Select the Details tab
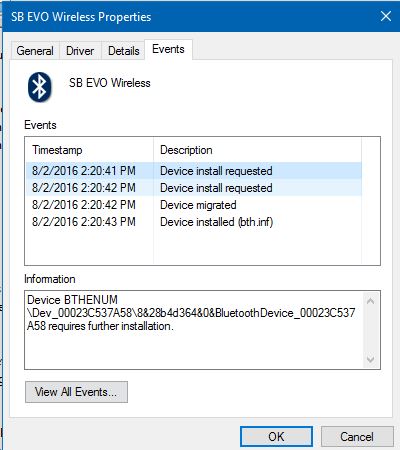This screenshot has width=400, height=450. 124,51
